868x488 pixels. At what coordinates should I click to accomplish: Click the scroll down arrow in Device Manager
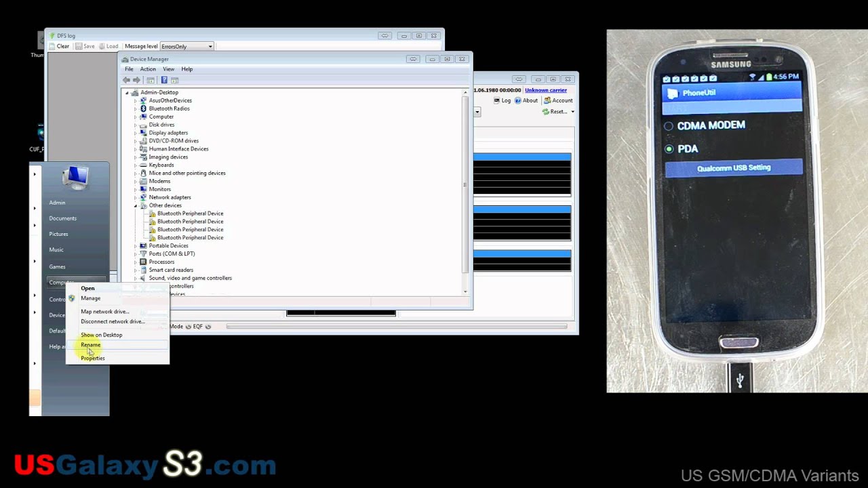click(x=465, y=291)
